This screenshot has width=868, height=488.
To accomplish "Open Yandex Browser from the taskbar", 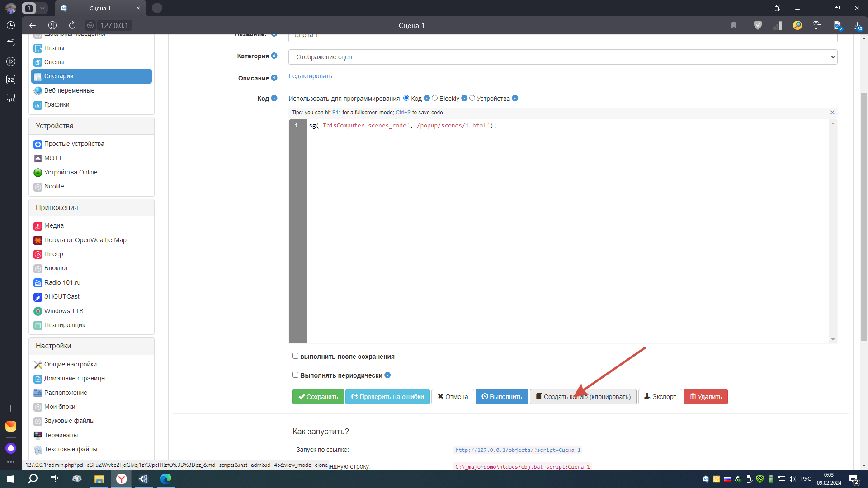I will coord(122,479).
